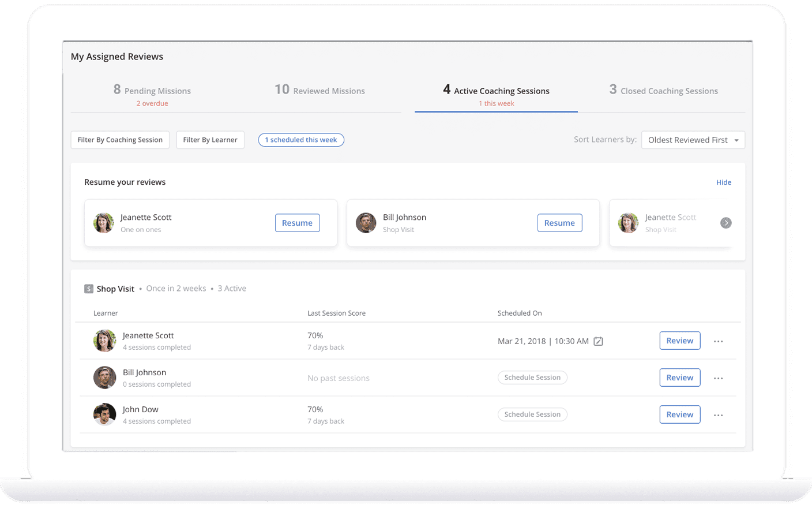Click Jeanette Scott's avatar in learner table

[x=105, y=341]
